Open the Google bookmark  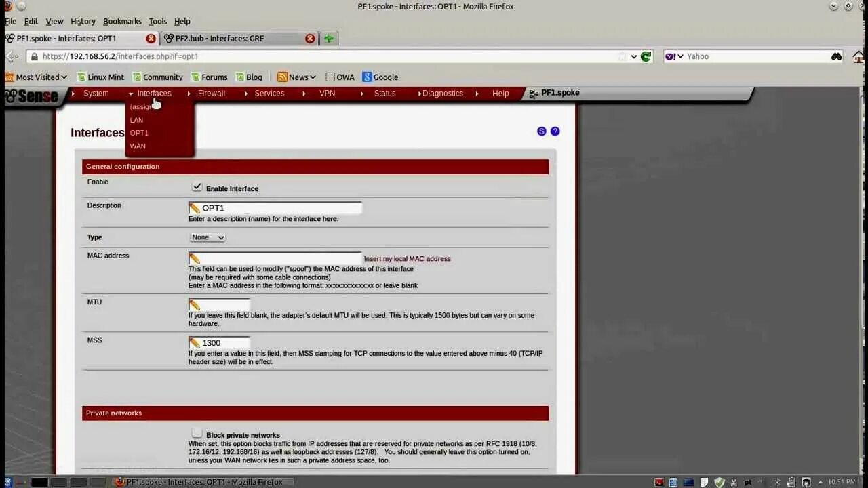click(380, 77)
